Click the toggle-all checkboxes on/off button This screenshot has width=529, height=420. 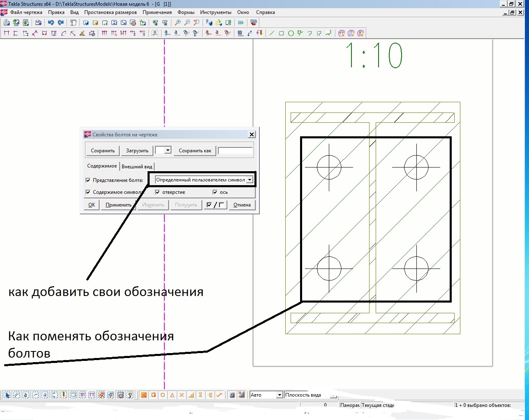pos(215,205)
